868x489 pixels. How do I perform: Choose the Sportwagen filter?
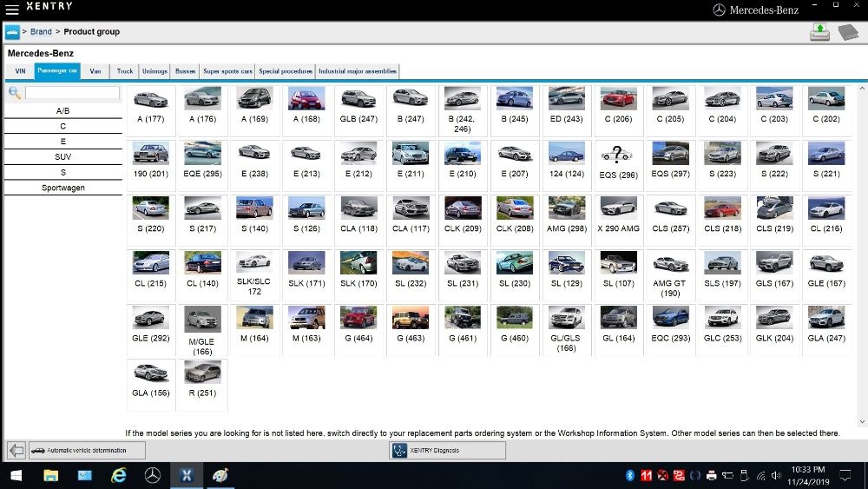[x=63, y=188]
